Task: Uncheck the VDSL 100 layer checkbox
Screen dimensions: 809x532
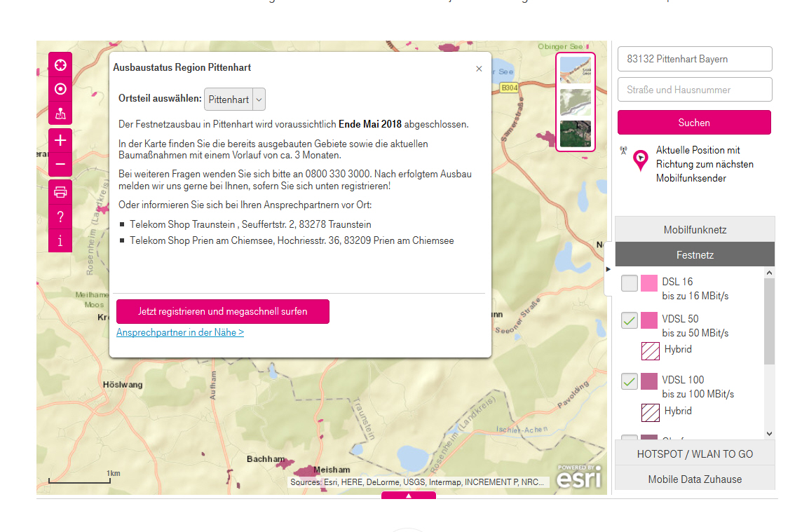Action: click(630, 381)
